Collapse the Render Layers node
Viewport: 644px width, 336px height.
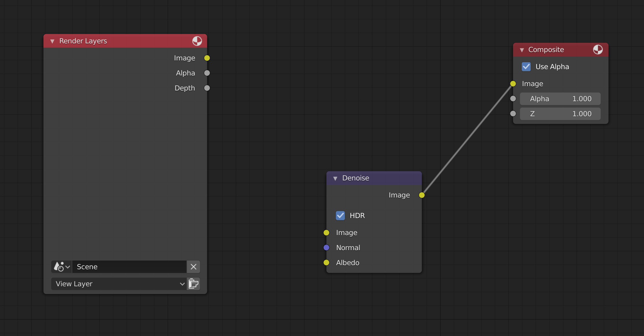pyautogui.click(x=52, y=41)
